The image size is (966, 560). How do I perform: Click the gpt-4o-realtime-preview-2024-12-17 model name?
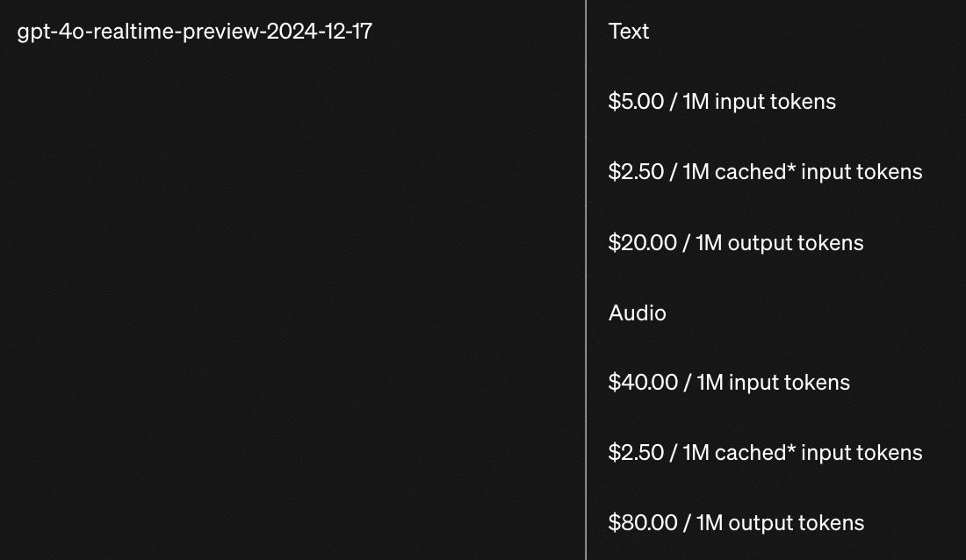click(x=194, y=32)
